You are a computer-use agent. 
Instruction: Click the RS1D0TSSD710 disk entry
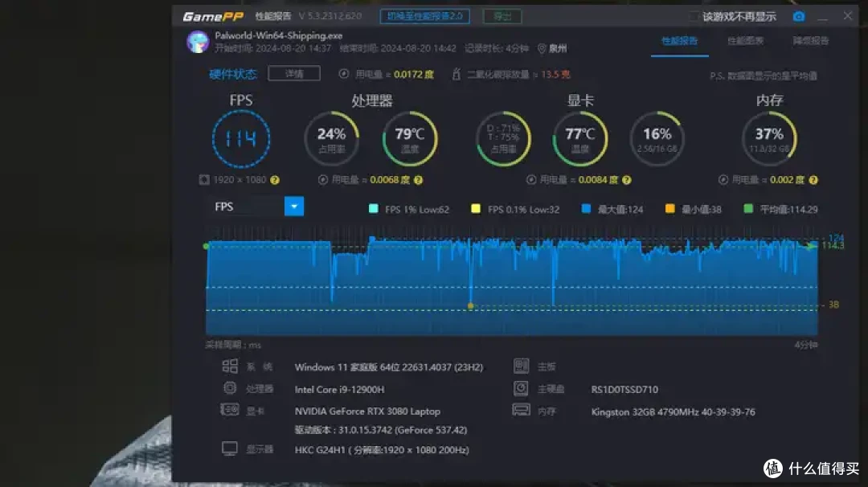point(624,389)
